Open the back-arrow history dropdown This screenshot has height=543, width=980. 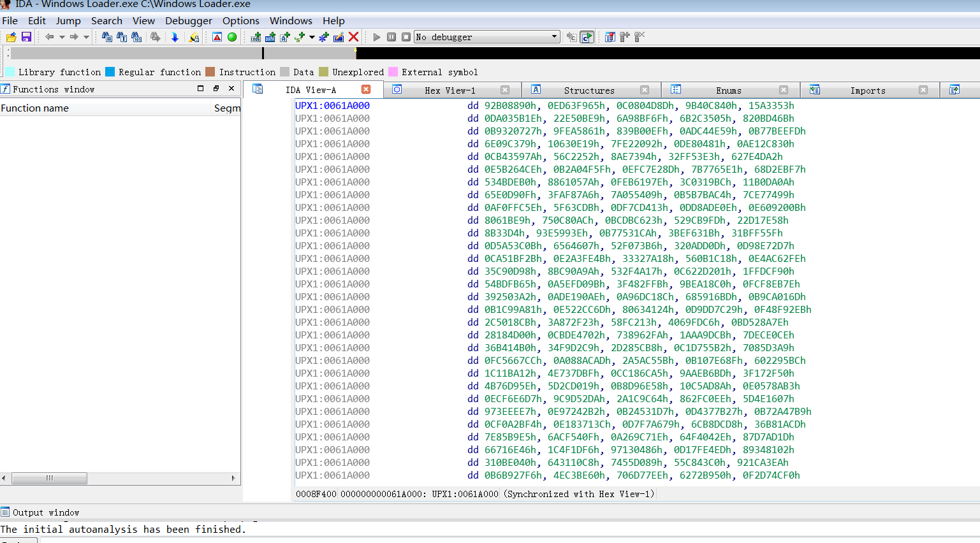[62, 37]
